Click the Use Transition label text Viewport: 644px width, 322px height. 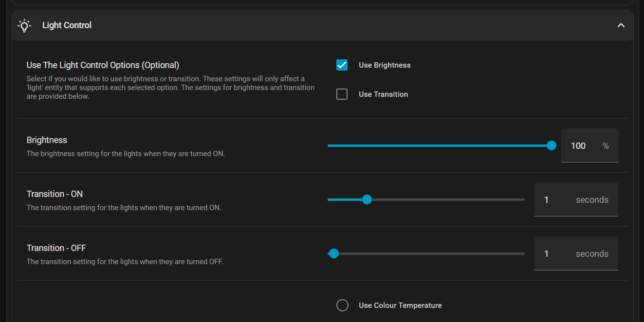383,94
